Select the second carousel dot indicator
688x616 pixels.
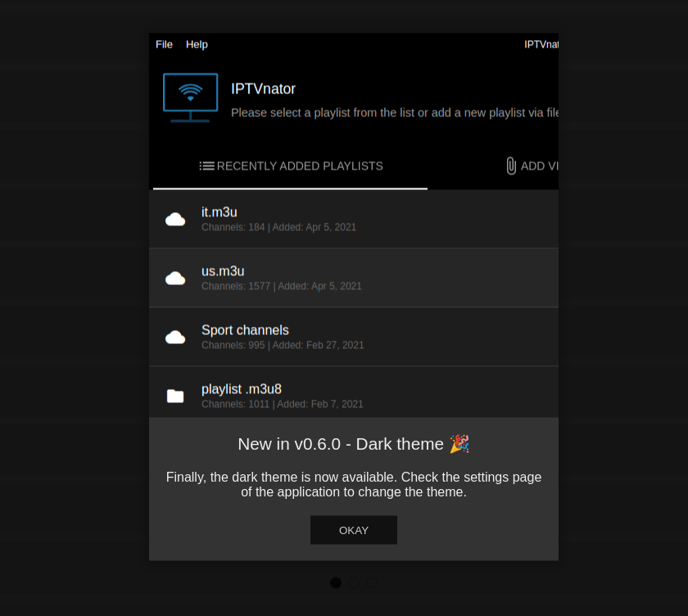[x=354, y=582]
